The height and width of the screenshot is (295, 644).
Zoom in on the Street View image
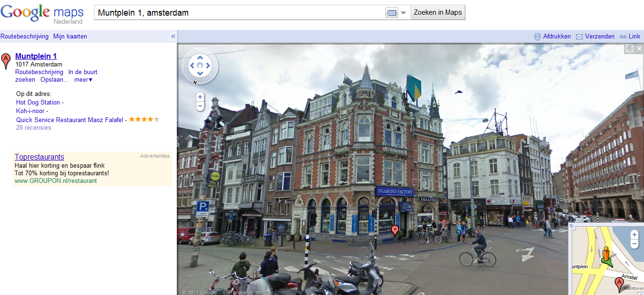[x=200, y=97]
